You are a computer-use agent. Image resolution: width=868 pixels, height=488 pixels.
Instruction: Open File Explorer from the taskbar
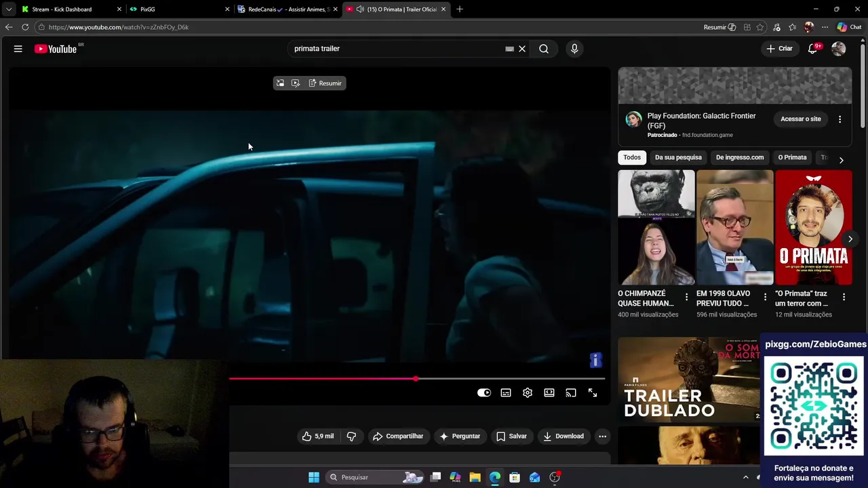click(475, 477)
